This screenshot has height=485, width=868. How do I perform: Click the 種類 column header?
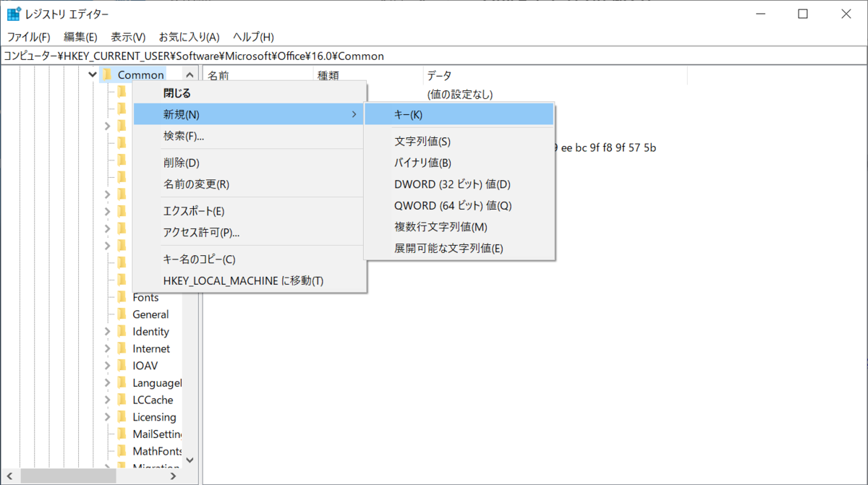tap(367, 75)
